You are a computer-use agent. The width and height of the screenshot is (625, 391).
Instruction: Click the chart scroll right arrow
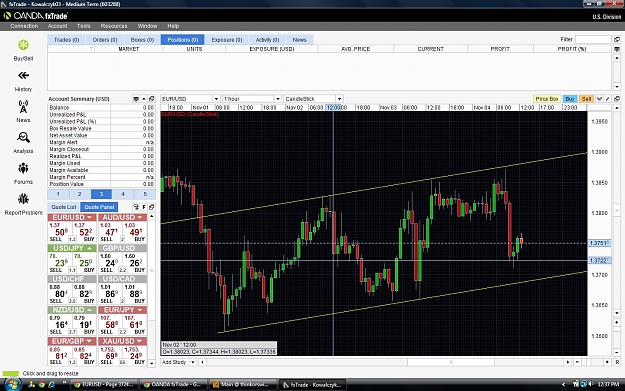point(568,362)
